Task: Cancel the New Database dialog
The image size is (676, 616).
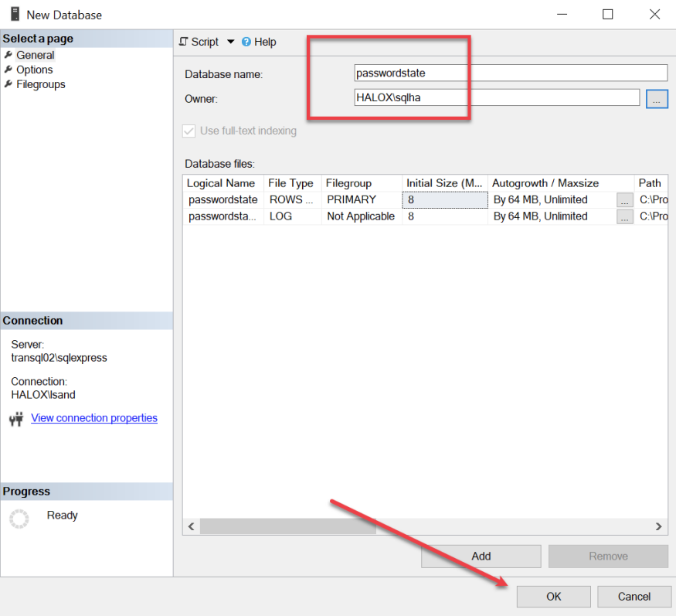Action: point(634,597)
